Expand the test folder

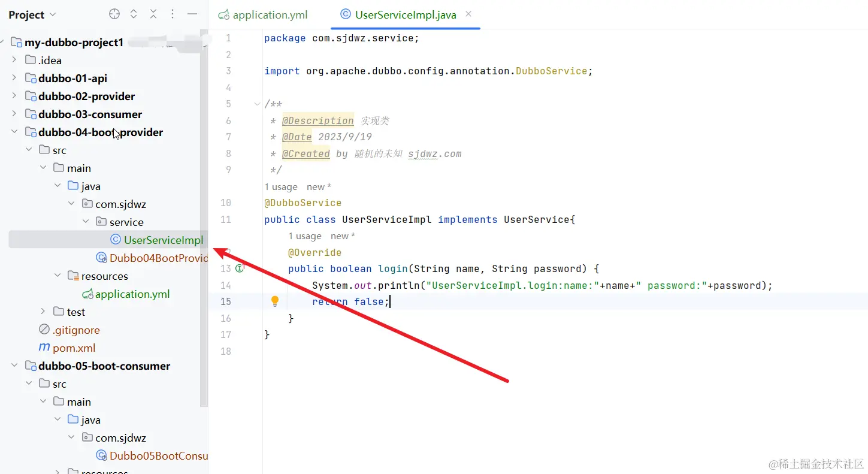click(x=43, y=312)
